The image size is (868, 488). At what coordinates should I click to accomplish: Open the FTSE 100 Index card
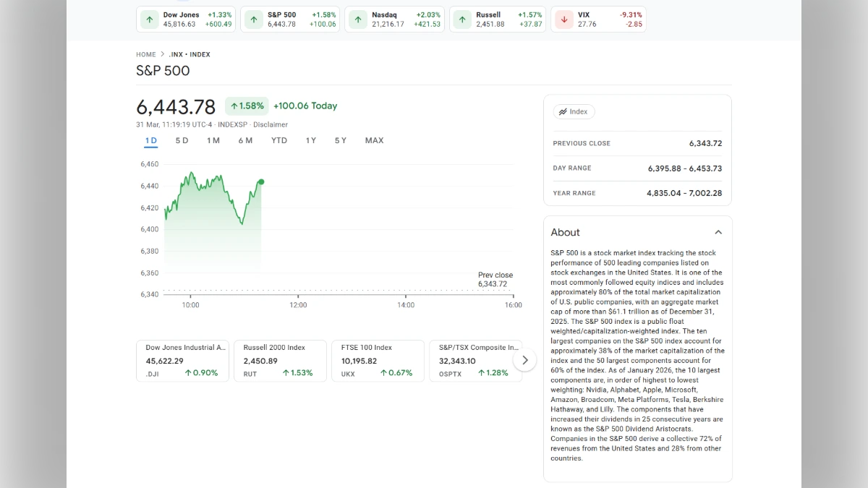click(378, 360)
